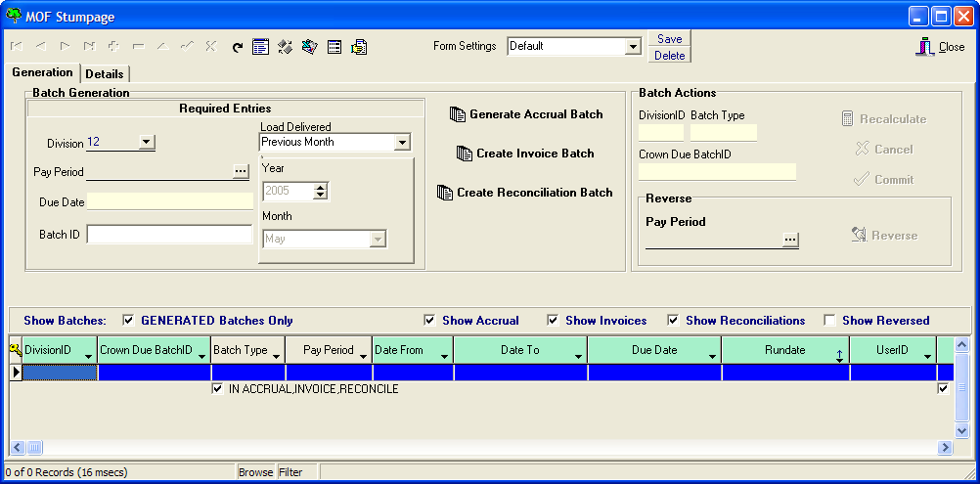This screenshot has width=980, height=484.
Task: Click the Close door icon
Action: pos(924,46)
